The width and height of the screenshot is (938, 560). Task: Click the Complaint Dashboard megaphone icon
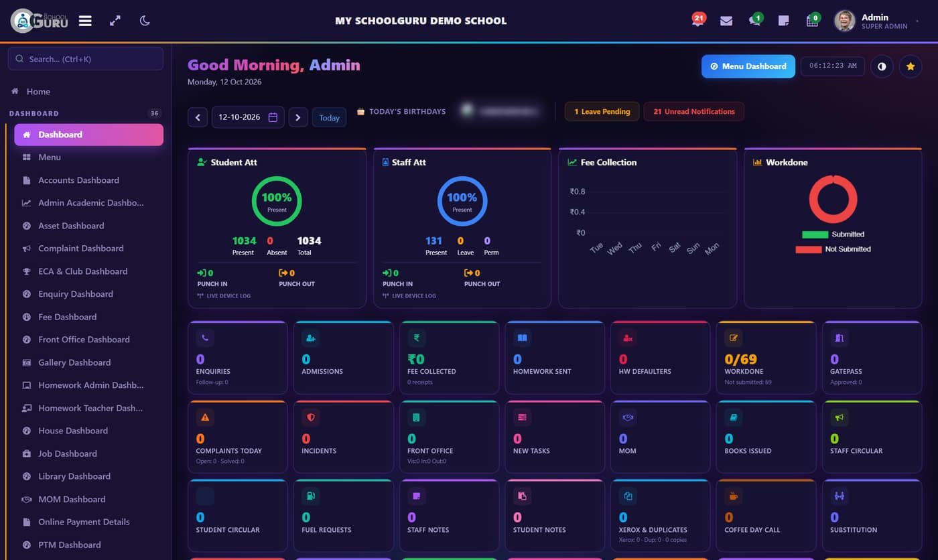pyautogui.click(x=27, y=249)
